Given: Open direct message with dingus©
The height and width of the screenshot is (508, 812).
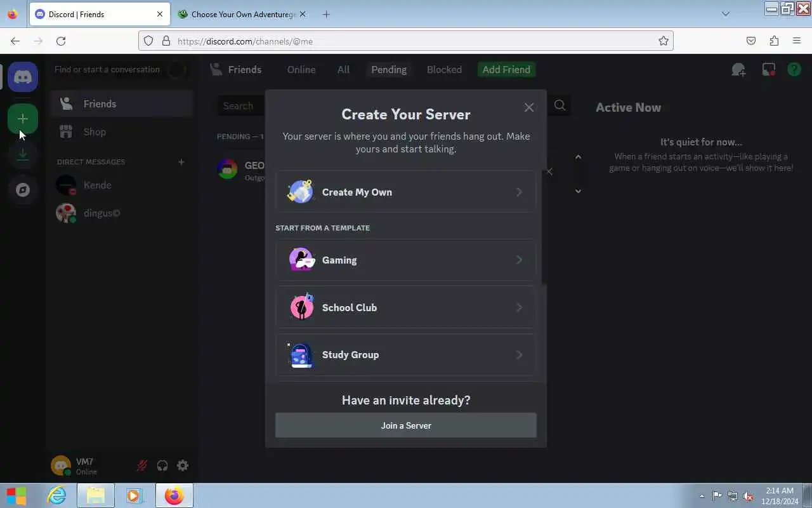Looking at the screenshot, I should [121, 213].
